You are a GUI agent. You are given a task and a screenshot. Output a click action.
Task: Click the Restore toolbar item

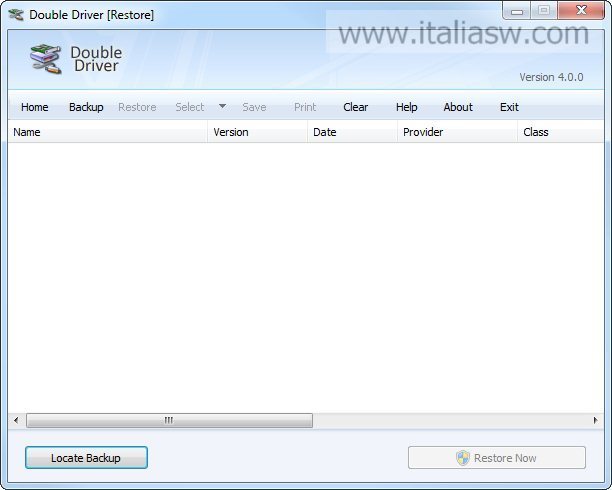point(137,107)
